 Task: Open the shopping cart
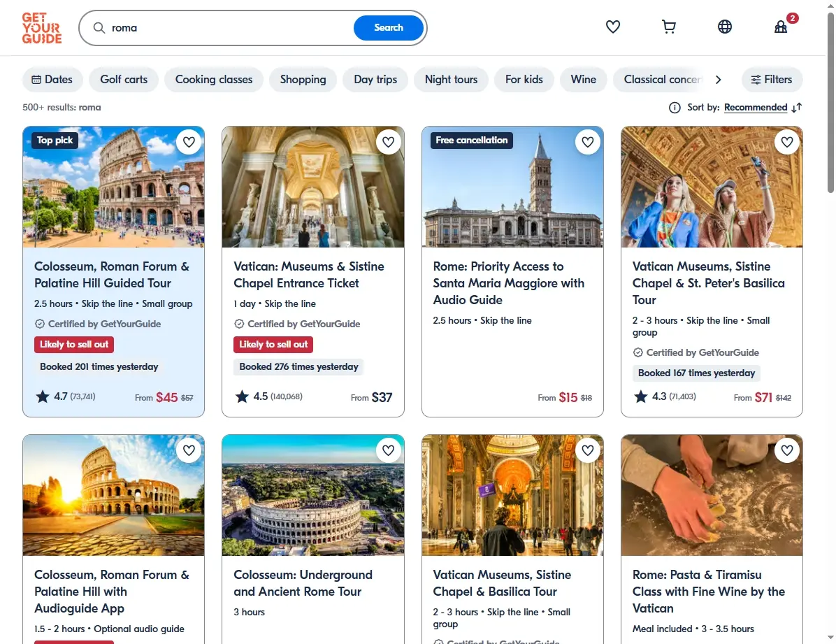668,27
